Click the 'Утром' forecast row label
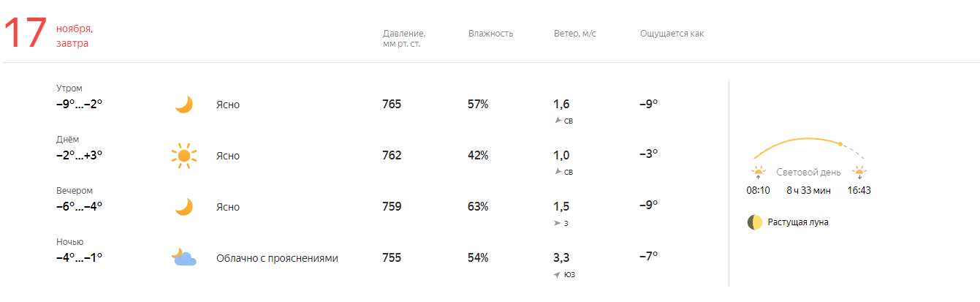Screen dimensions: 980x302 [69, 88]
